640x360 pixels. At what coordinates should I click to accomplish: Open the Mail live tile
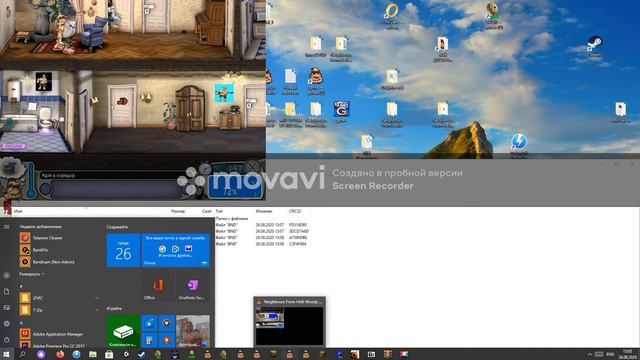pyautogui.click(x=176, y=250)
